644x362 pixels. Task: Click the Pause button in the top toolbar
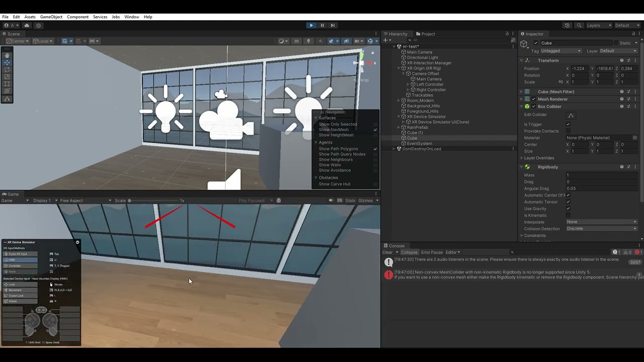[322, 25]
